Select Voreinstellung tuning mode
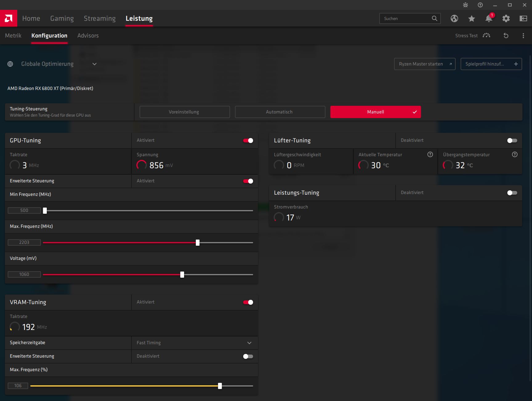532x401 pixels. (x=185, y=112)
